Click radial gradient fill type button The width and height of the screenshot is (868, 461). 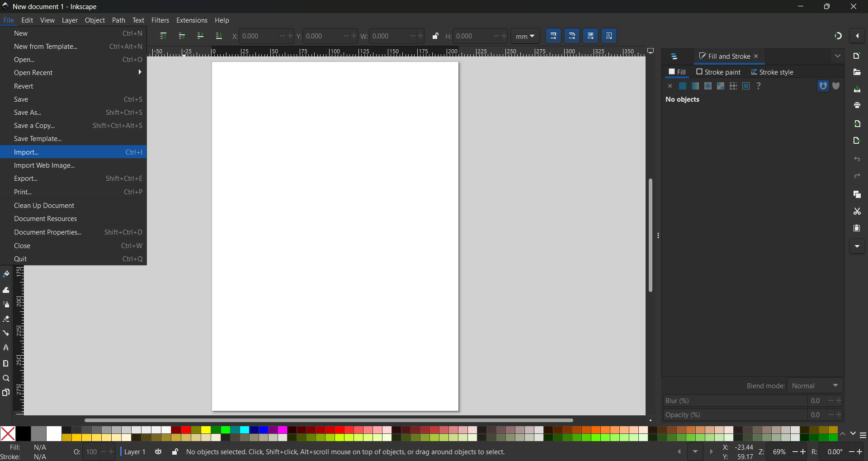(x=708, y=86)
